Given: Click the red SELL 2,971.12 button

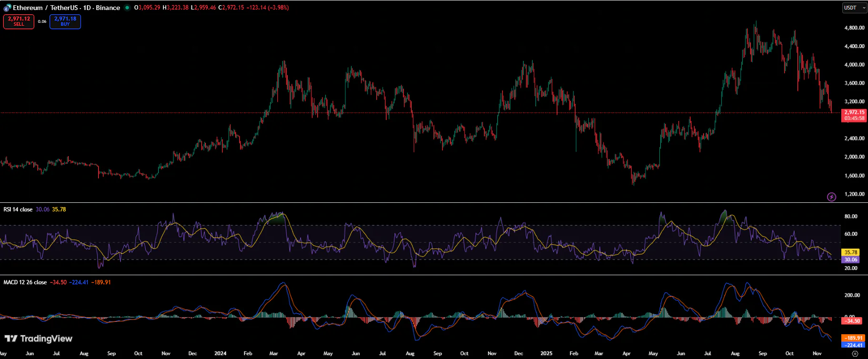Looking at the screenshot, I should 19,21.
